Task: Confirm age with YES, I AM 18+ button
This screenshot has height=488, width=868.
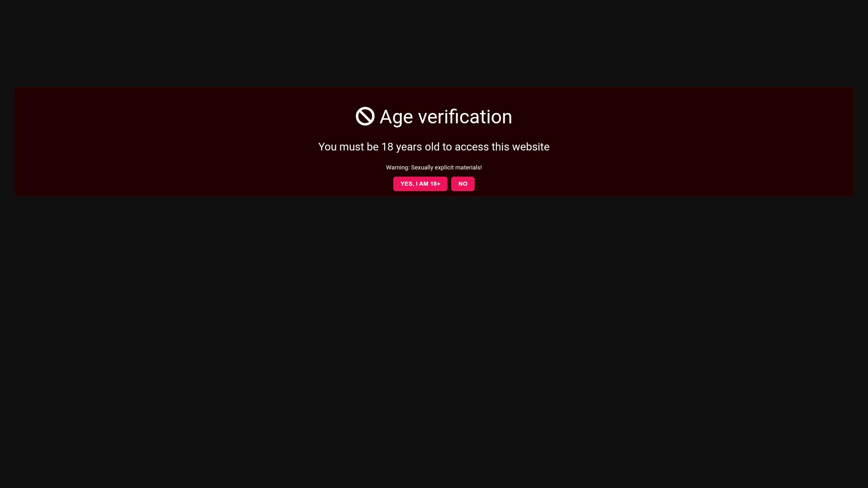Action: (420, 184)
